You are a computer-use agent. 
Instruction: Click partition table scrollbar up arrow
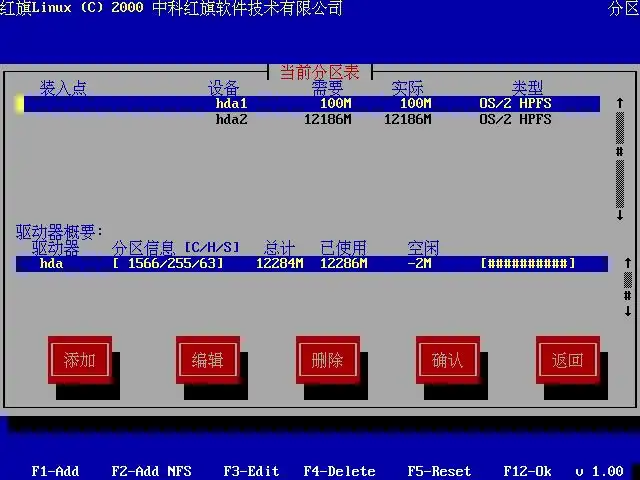point(620,103)
